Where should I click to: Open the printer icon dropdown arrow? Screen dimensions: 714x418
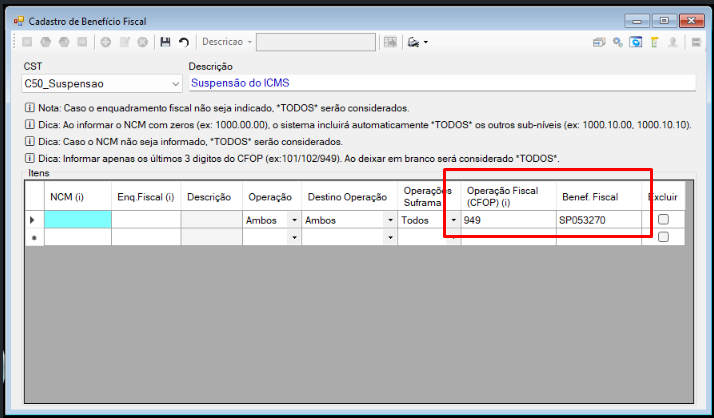coord(426,42)
